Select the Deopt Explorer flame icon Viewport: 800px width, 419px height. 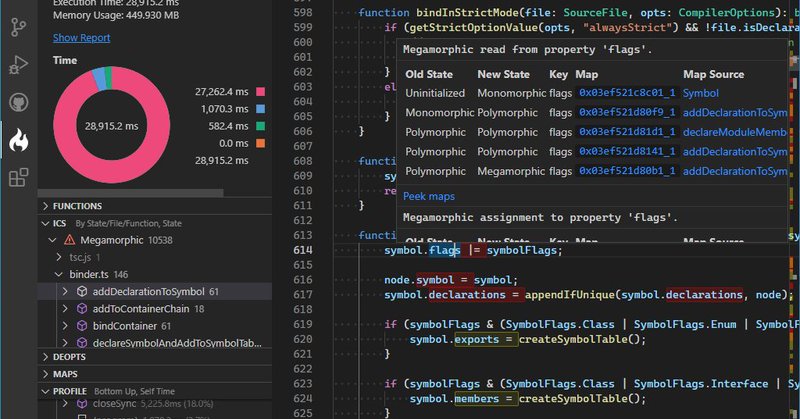[18, 140]
